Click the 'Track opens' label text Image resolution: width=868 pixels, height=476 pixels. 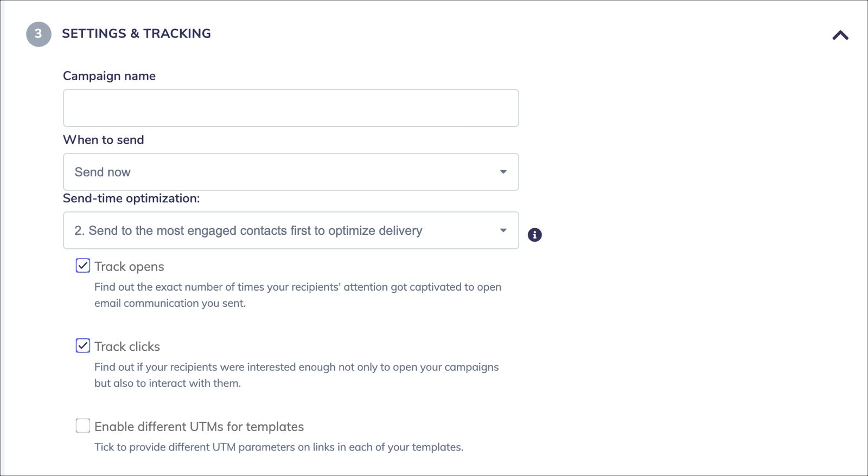point(129,266)
